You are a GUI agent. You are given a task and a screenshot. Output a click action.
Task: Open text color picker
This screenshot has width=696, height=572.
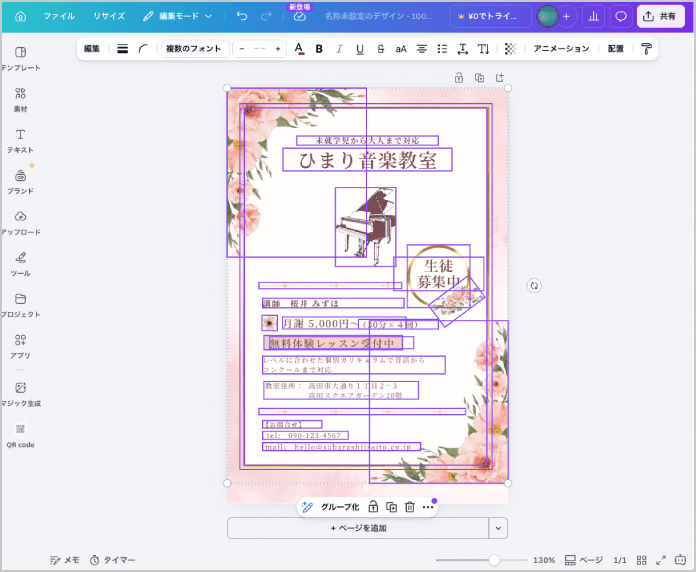click(299, 49)
